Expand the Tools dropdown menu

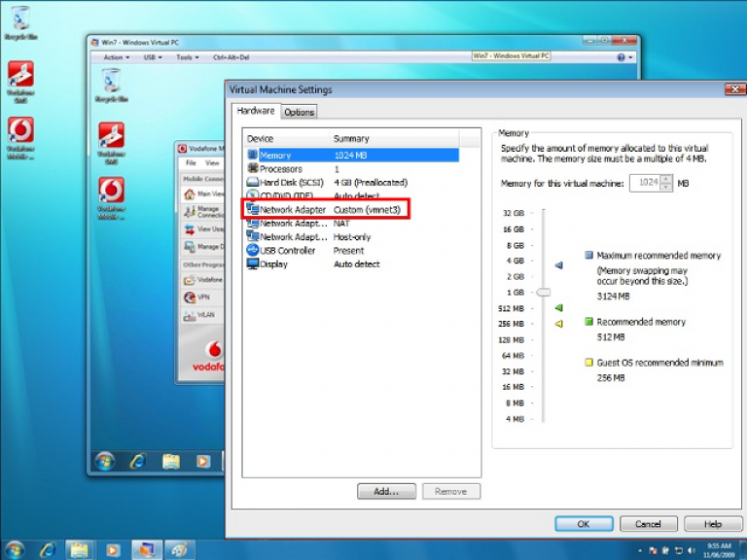click(x=186, y=57)
